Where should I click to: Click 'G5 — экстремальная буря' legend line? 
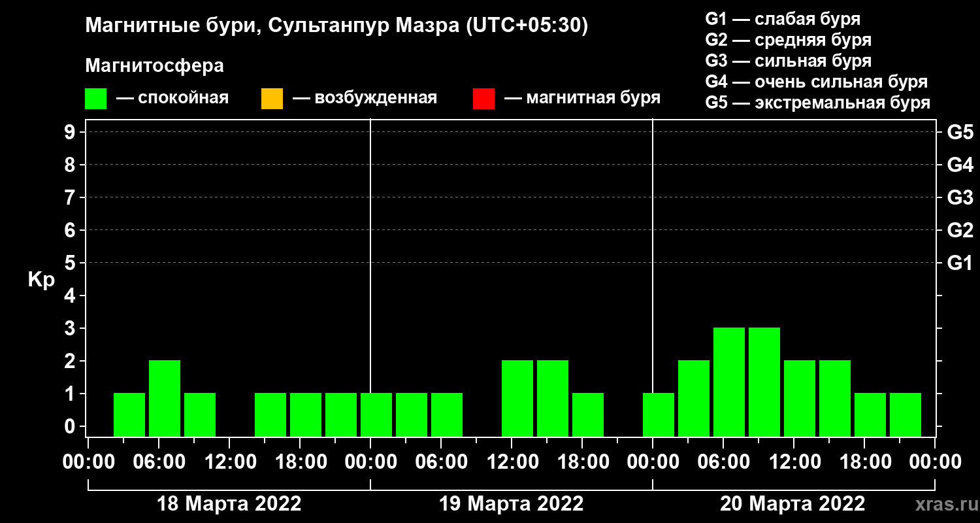[x=818, y=103]
